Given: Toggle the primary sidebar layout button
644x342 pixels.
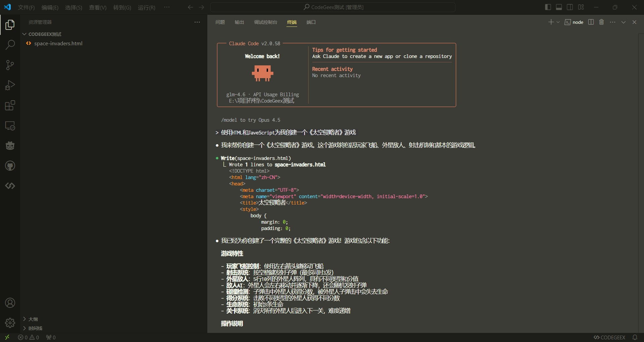Looking at the screenshot, I should pos(548,7).
